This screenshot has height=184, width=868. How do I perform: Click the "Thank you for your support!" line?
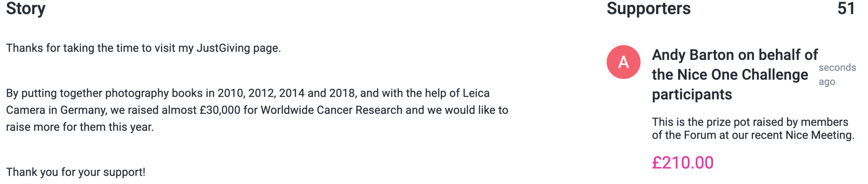(x=76, y=172)
